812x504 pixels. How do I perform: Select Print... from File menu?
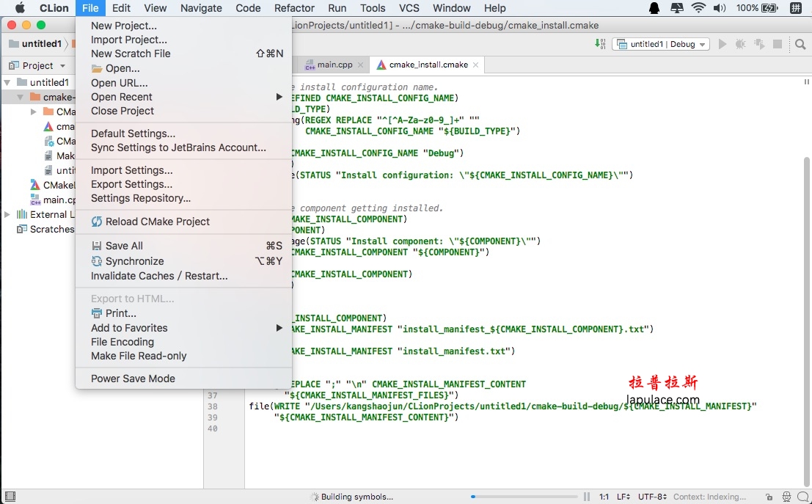[184, 313]
